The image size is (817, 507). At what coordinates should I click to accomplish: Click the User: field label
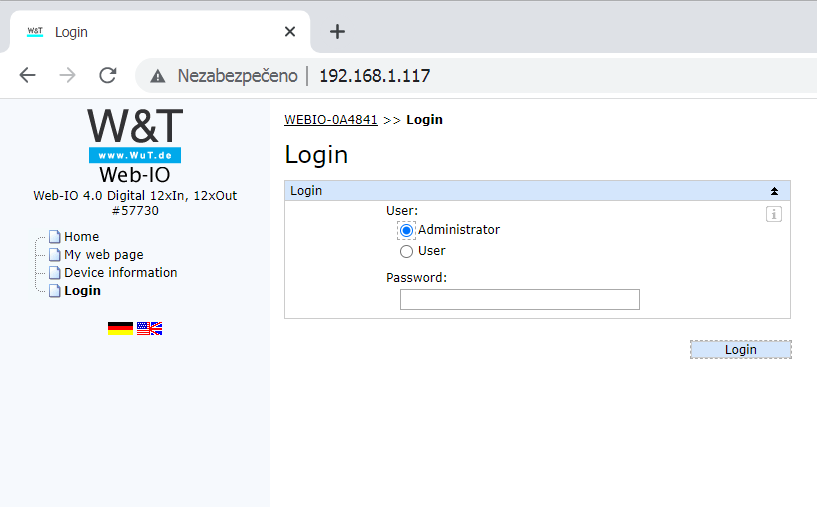point(402,211)
